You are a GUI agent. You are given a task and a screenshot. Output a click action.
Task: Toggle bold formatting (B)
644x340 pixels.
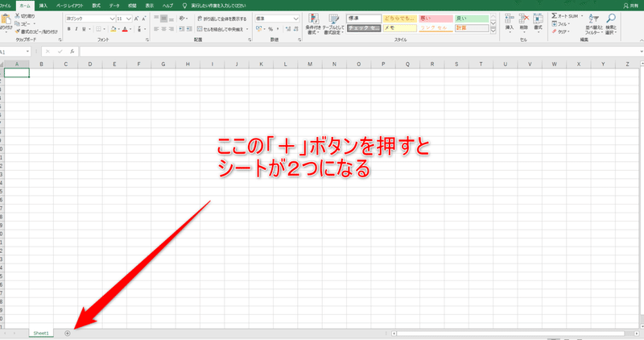pyautogui.click(x=69, y=29)
